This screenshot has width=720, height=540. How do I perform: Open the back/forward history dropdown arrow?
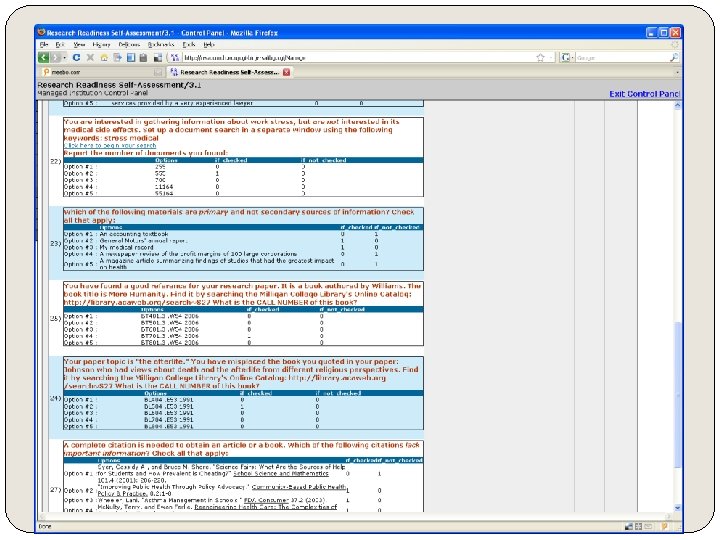(x=65, y=57)
